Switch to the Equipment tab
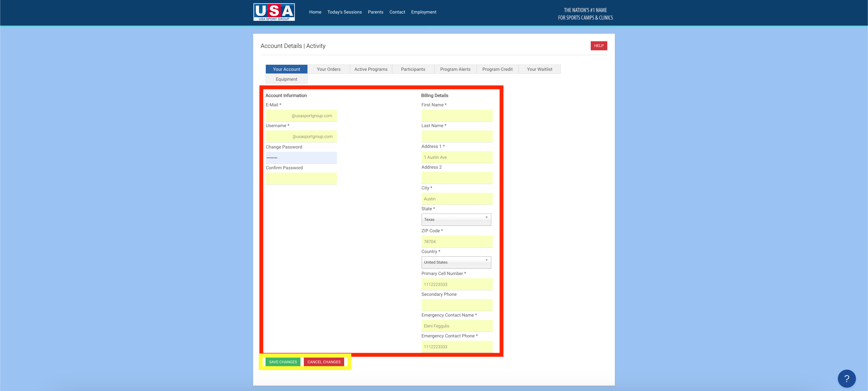868x391 pixels. [286, 80]
